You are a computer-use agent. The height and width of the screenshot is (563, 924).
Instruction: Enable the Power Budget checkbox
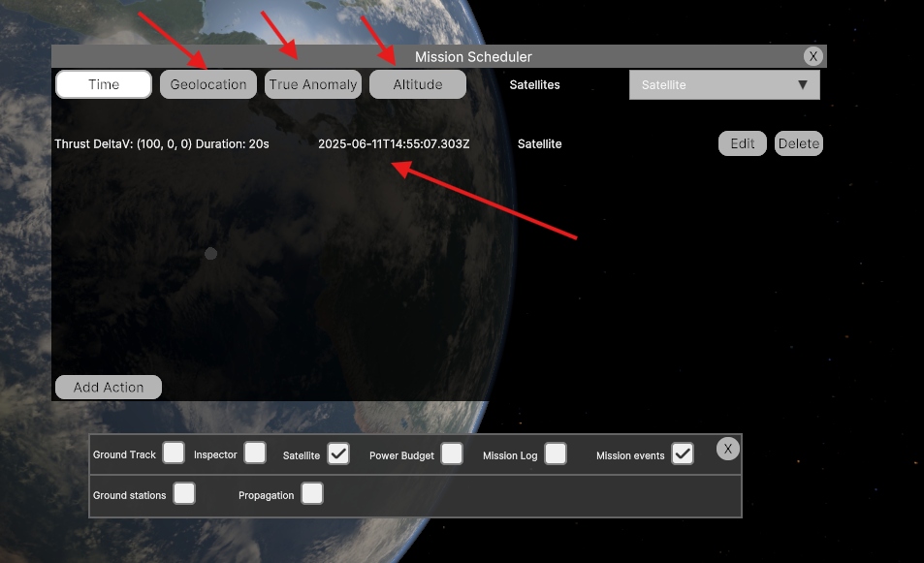pos(452,454)
